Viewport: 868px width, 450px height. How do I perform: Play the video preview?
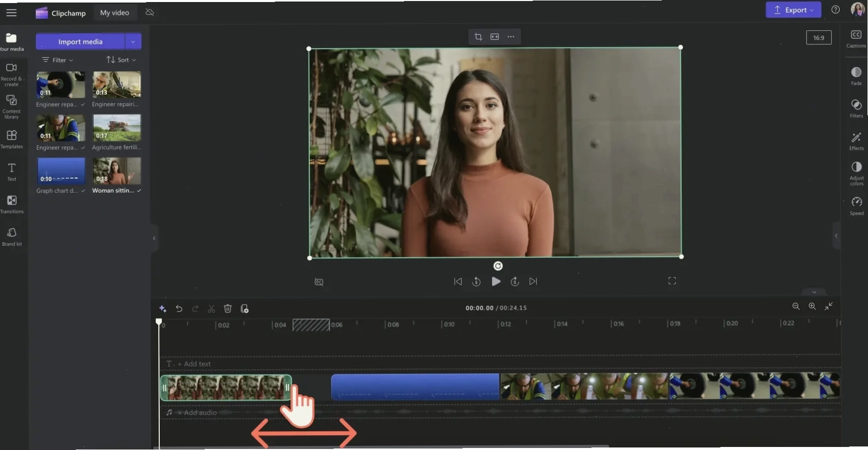[496, 281]
